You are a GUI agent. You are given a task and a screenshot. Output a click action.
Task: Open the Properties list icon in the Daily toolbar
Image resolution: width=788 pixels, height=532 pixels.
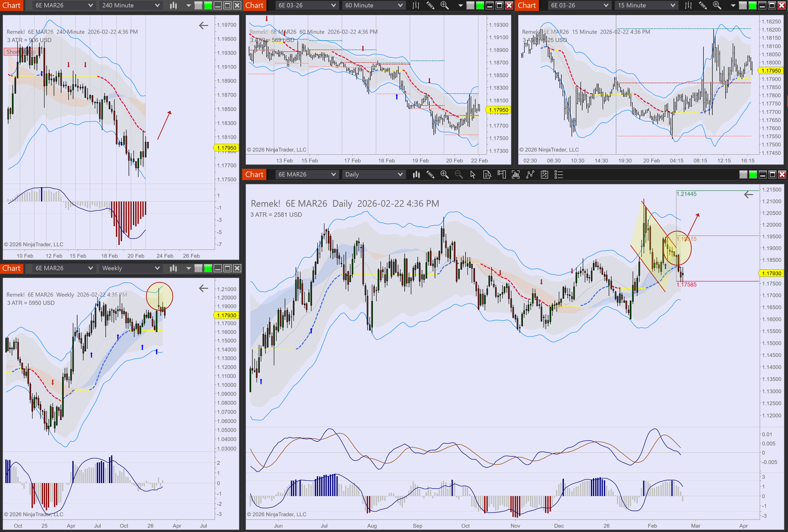559,175
